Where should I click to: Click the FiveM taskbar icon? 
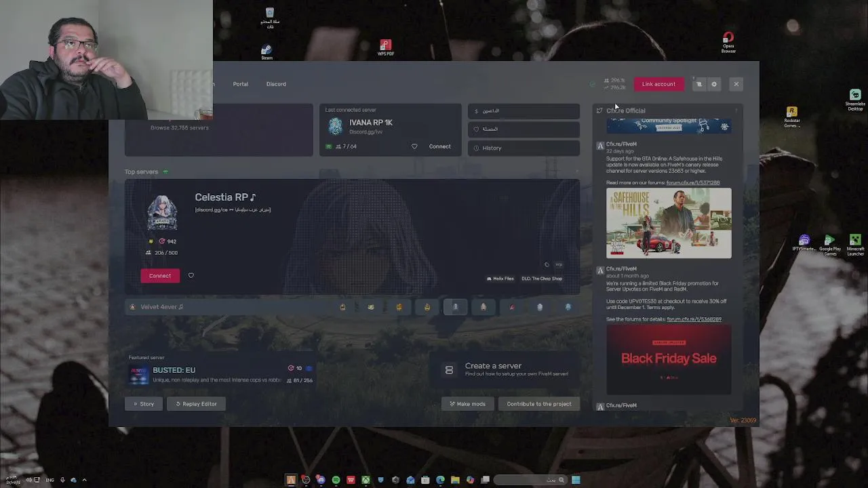pyautogui.click(x=291, y=480)
